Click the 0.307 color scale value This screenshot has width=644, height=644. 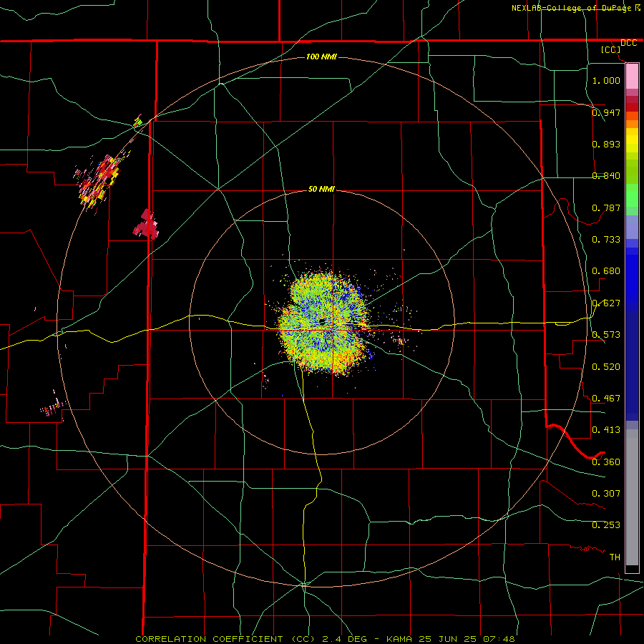606,494
